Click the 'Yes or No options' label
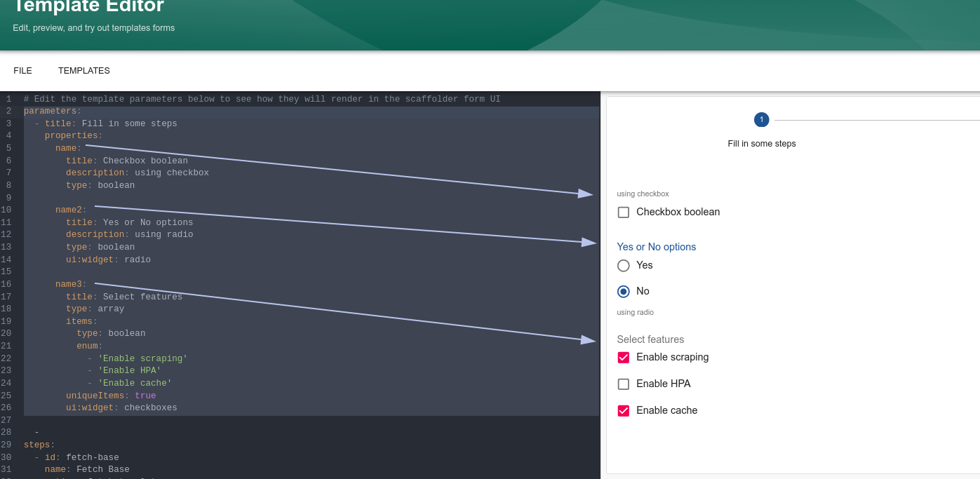The width and height of the screenshot is (980, 479). click(x=656, y=247)
